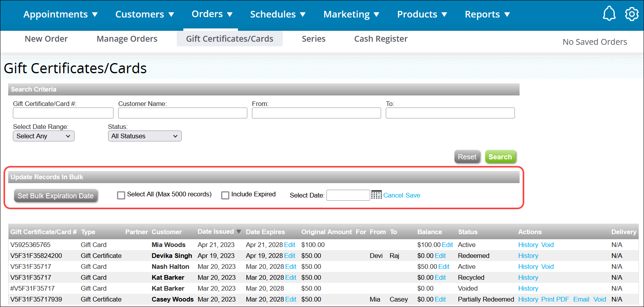
Task: Switch to the Manage Orders tab
Action: (127, 39)
